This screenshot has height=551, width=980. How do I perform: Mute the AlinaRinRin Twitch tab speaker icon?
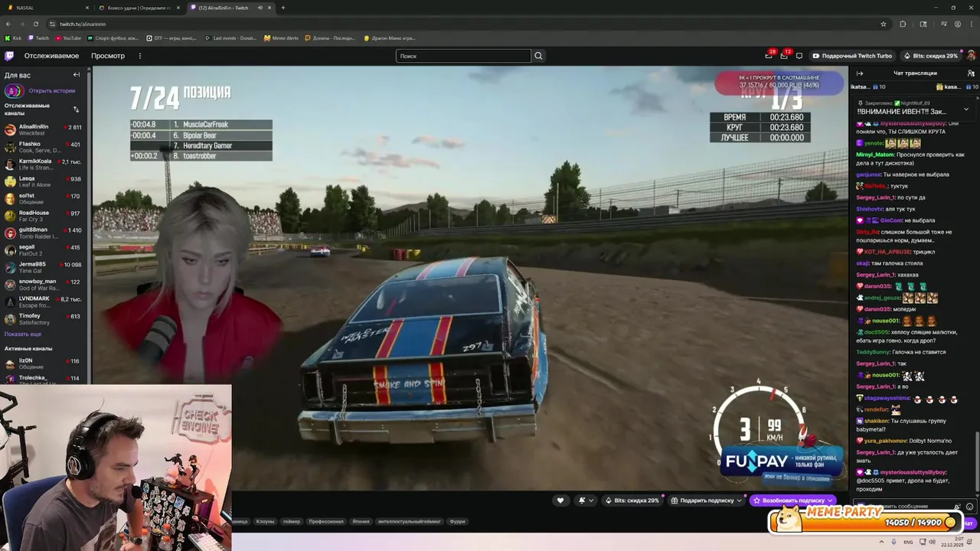pos(260,8)
